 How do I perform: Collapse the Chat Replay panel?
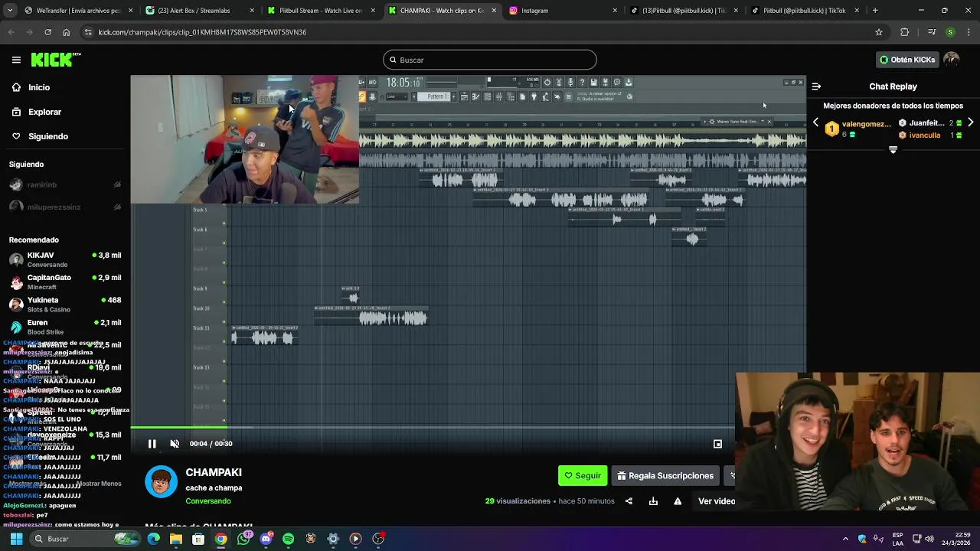click(x=816, y=86)
